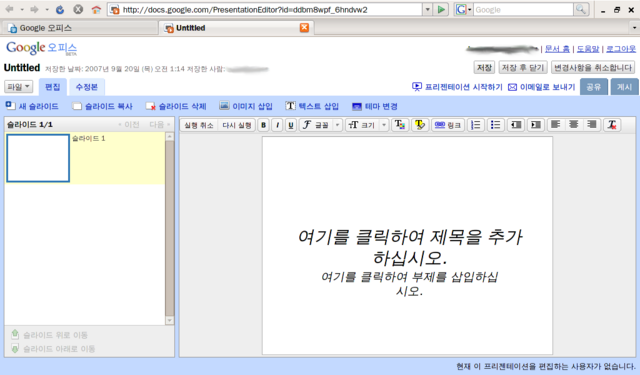Select the slide 1 thumbnail
The height and width of the screenshot is (375, 640).
[x=38, y=158]
